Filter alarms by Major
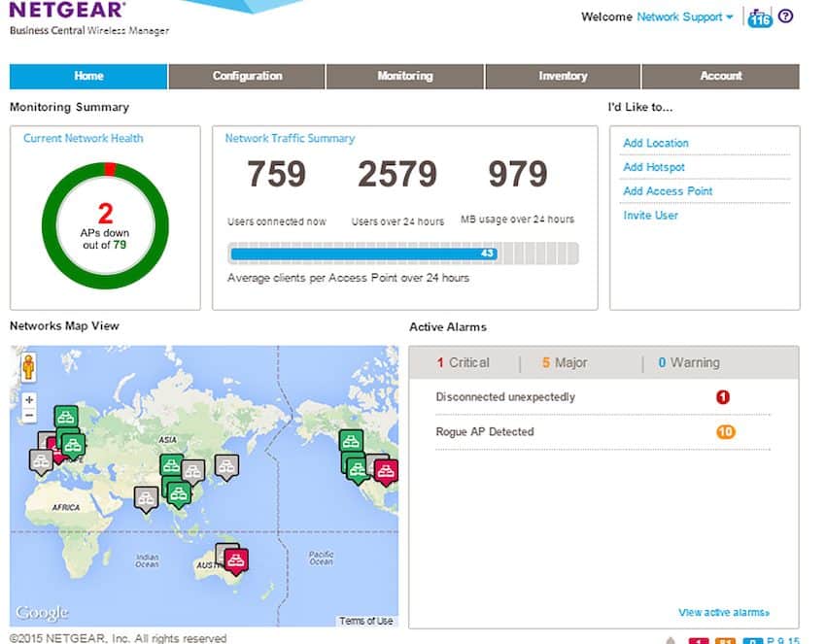 point(565,363)
